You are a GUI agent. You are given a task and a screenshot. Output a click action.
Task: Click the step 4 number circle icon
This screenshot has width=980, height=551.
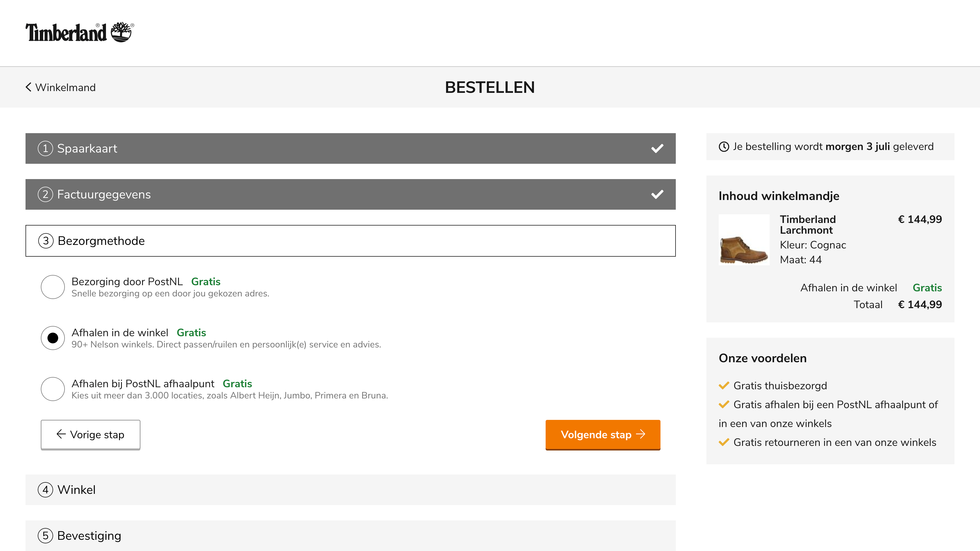point(45,490)
